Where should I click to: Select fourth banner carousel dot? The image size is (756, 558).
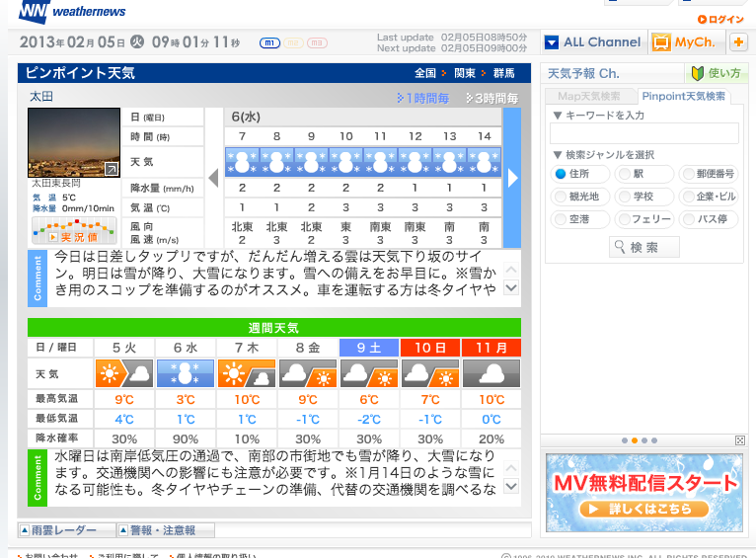pos(654,440)
